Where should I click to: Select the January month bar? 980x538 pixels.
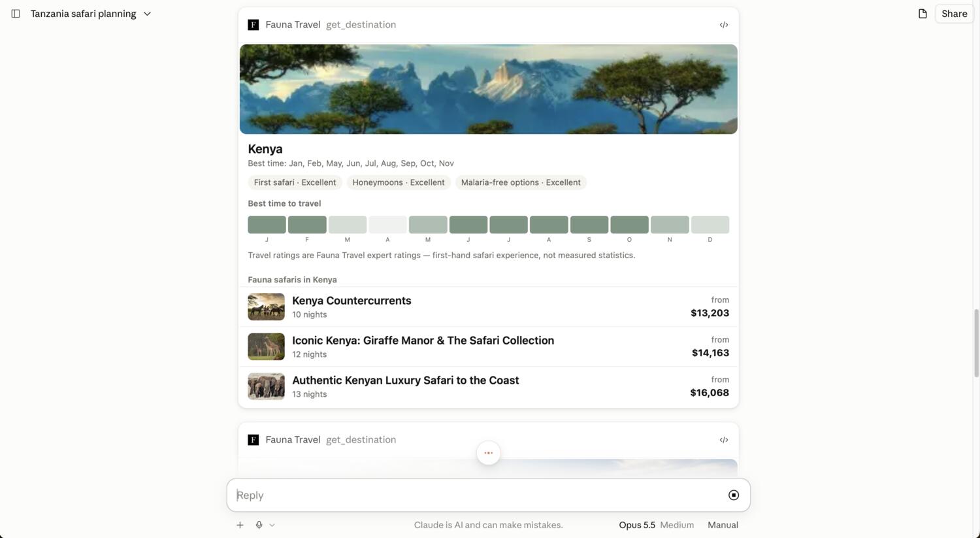coord(267,225)
